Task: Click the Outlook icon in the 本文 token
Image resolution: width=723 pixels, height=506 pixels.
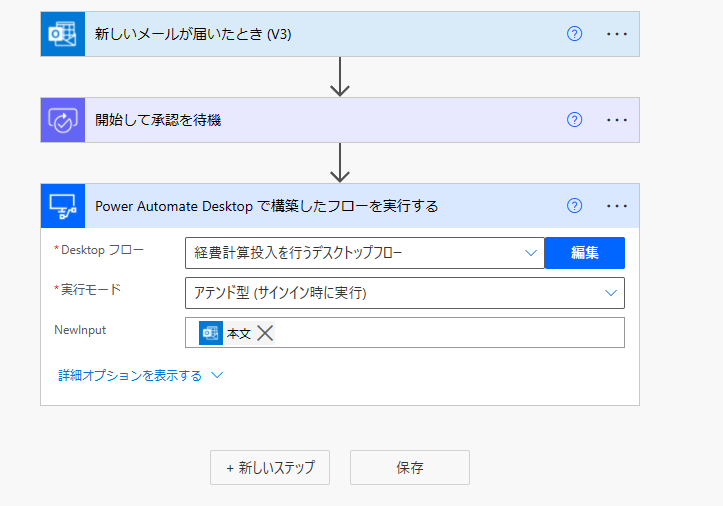Action: coord(211,333)
